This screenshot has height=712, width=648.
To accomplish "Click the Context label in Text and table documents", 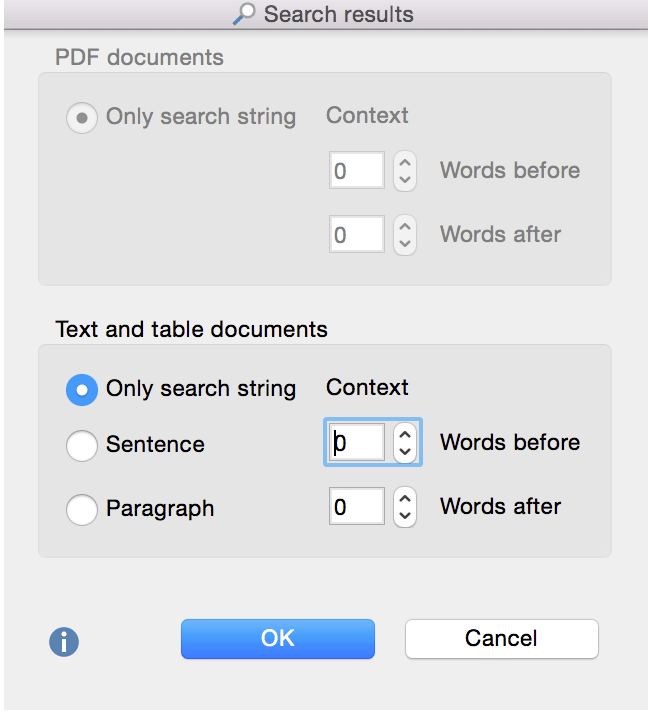I will 367,387.
